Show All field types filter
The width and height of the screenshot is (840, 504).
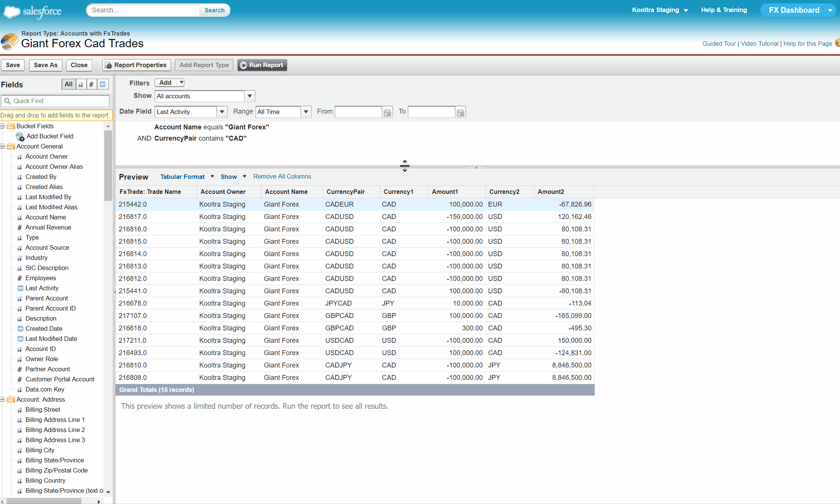pos(69,84)
